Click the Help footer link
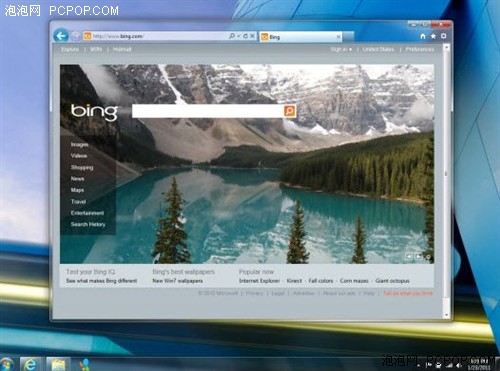 (x=369, y=293)
